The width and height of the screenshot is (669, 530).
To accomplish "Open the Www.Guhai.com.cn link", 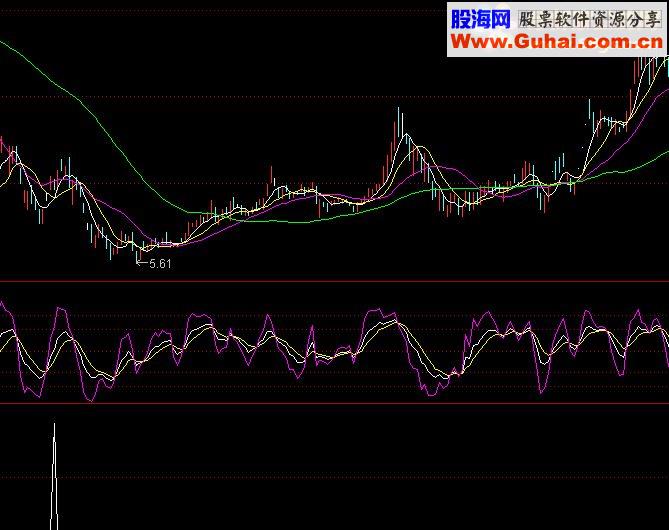I will click(557, 42).
